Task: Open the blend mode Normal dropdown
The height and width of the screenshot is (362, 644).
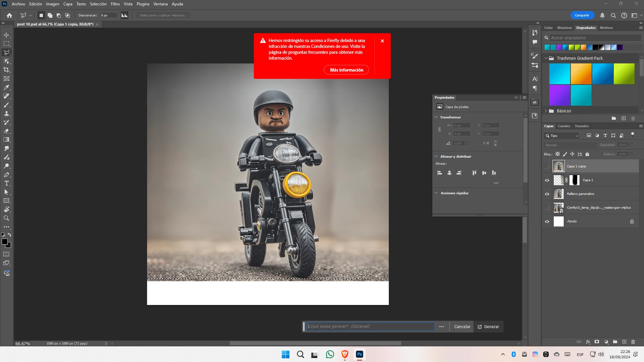Action: pos(570,145)
